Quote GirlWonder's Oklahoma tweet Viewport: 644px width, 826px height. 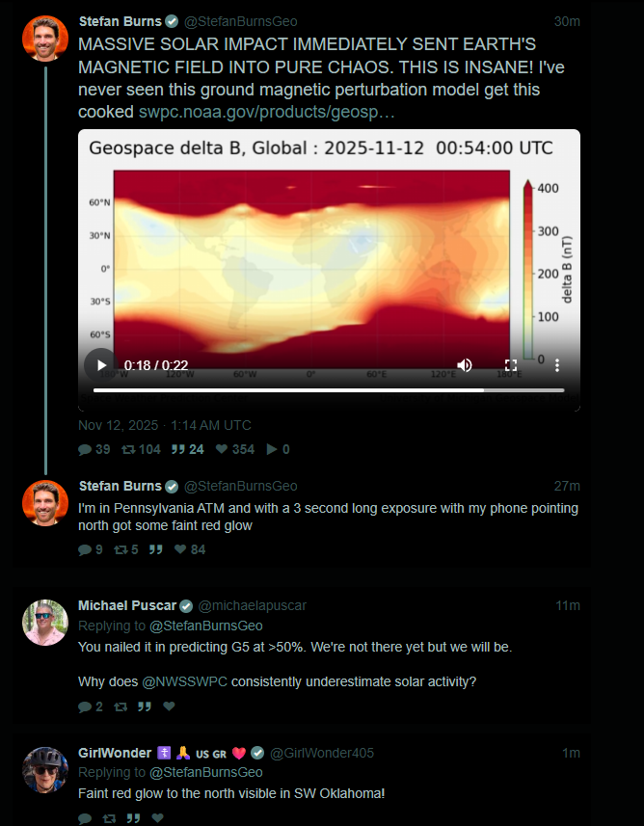coord(133,818)
